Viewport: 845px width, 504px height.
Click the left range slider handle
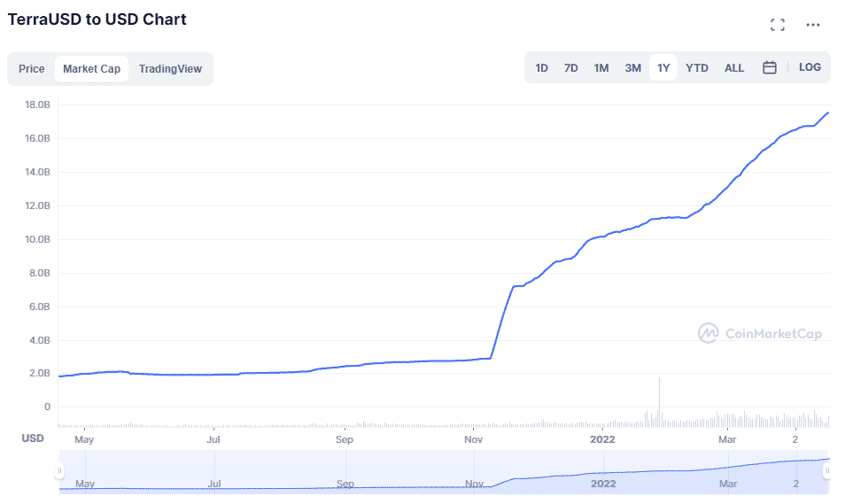click(59, 471)
